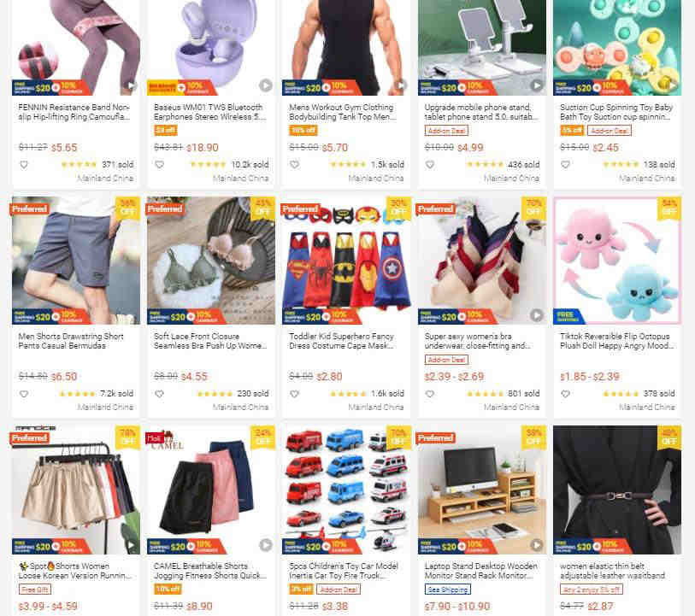The width and height of the screenshot is (695, 616).
Task: Open Tiktok Reversible Flip Octopus product link
Action: pos(616,341)
